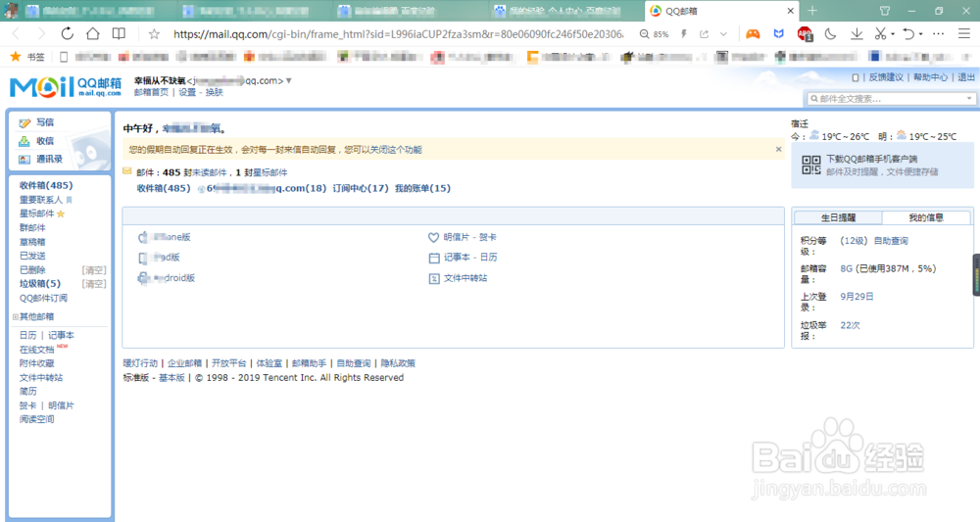Open 设置 settings link
Image resolution: width=980 pixels, height=522 pixels.
tap(187, 92)
